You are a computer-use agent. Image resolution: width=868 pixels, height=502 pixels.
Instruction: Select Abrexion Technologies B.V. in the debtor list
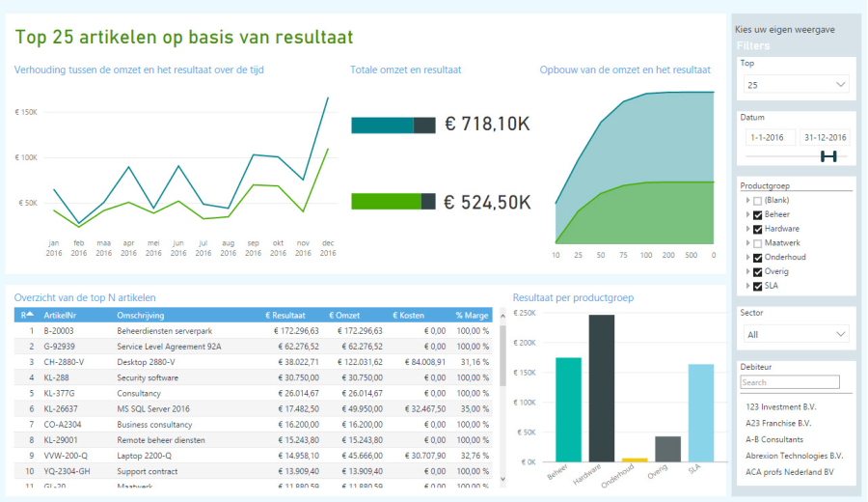point(792,455)
